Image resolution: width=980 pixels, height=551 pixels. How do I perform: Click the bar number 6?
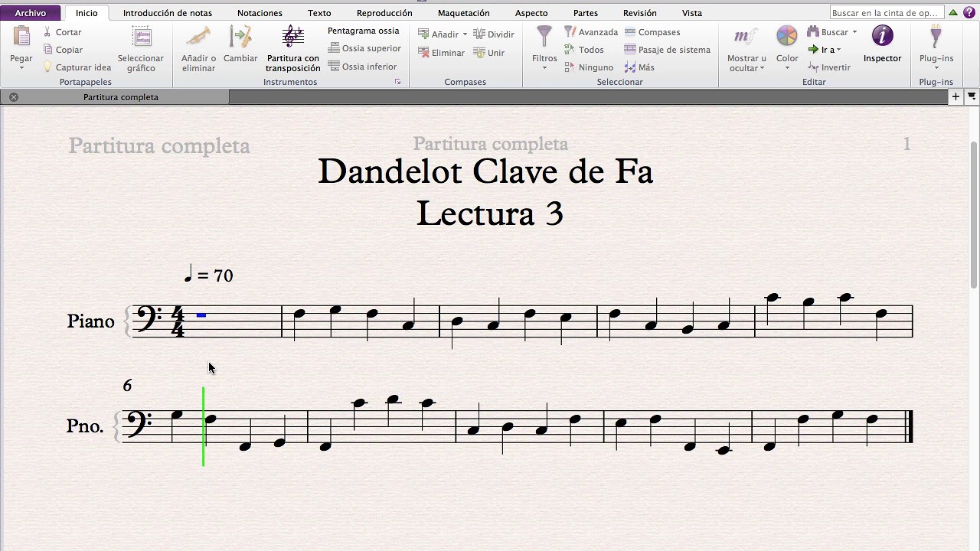(127, 386)
